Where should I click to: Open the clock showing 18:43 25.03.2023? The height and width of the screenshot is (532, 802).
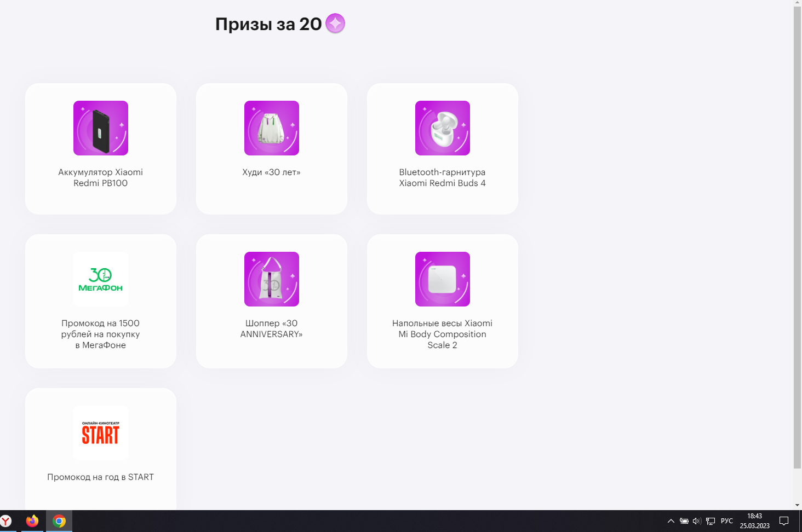(755, 521)
